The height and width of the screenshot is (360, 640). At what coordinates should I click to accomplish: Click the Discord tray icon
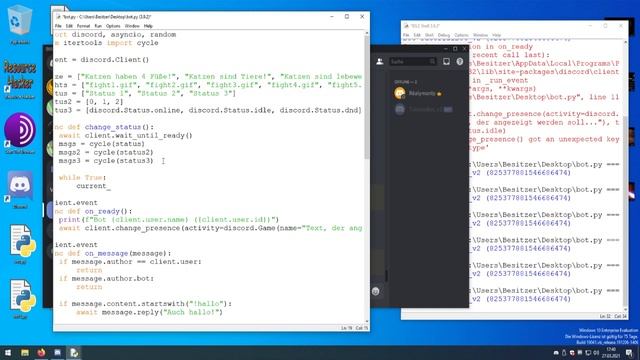click(x=556, y=353)
